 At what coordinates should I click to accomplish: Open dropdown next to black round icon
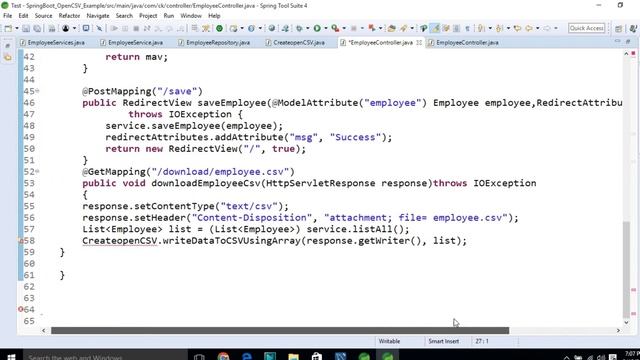[x=74, y=28]
